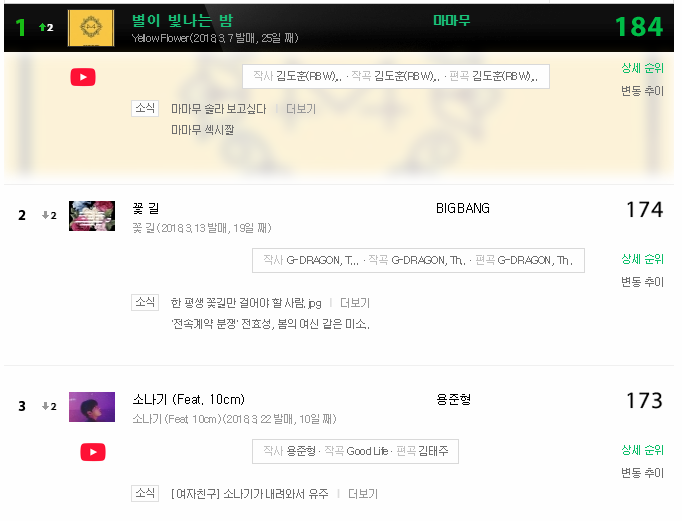Play the YouTube video for 별이 빛나는 밤
This screenshot has height=521, width=682.
point(83,77)
